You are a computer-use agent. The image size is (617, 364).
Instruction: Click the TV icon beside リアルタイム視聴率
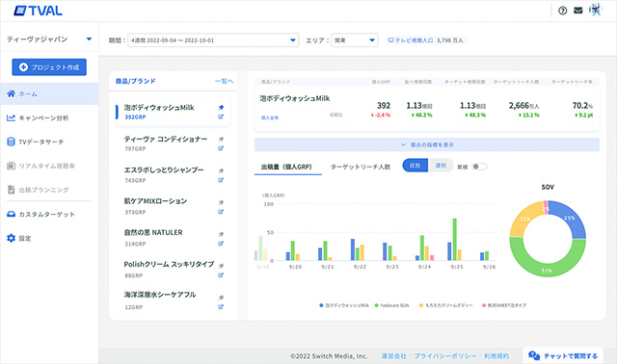(11, 166)
